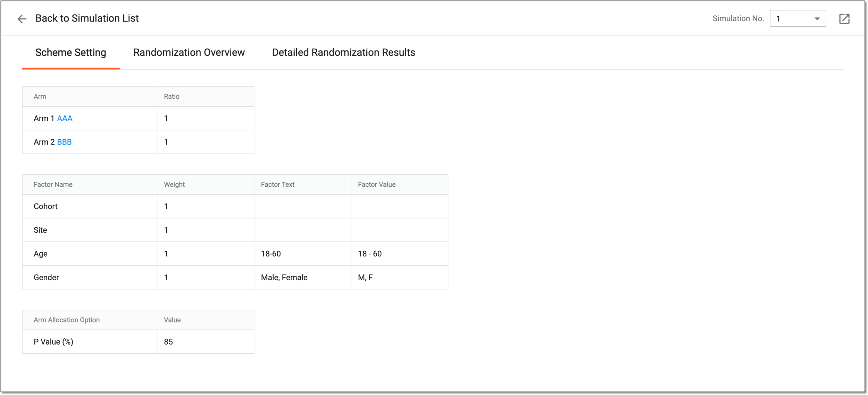The width and height of the screenshot is (868, 395).
Task: Click the Arm 1 label
Action: coord(44,118)
